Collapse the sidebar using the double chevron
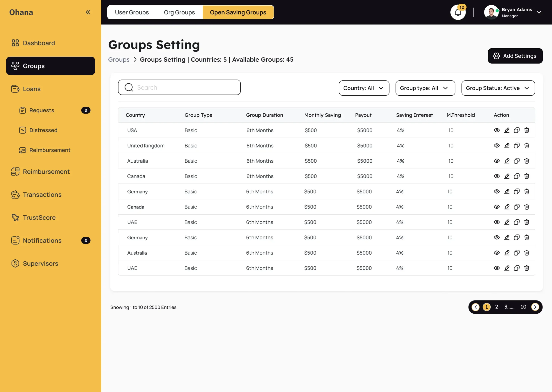This screenshot has height=392, width=552. [x=88, y=12]
